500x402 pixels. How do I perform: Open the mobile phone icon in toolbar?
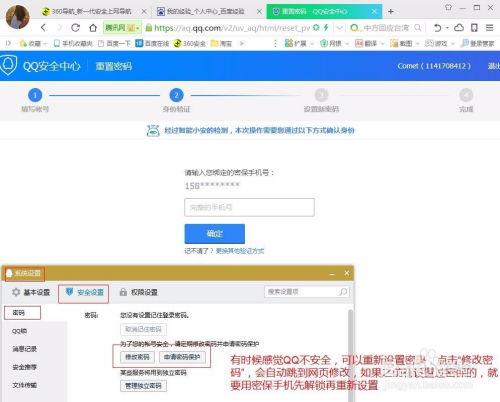click(x=474, y=28)
